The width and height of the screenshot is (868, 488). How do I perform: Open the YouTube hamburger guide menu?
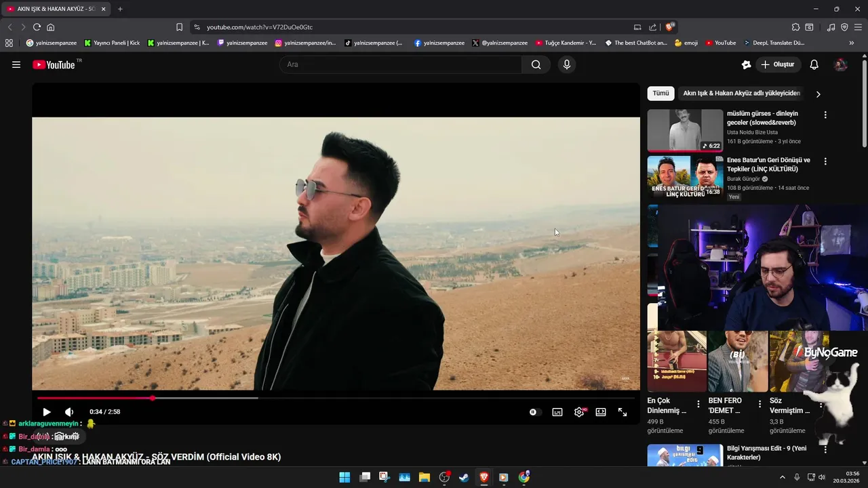pos(16,64)
